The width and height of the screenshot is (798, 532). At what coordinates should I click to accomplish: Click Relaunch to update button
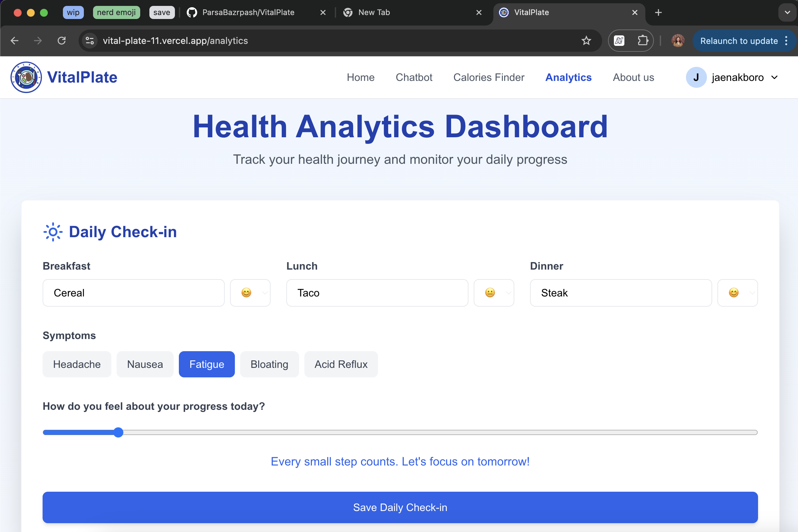coord(739,41)
